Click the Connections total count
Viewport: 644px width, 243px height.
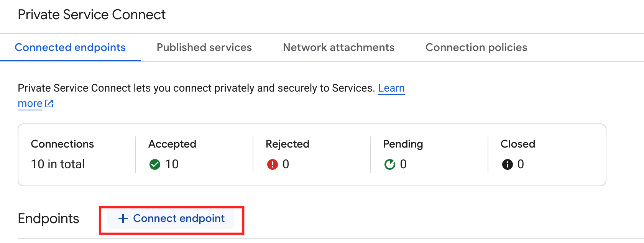pos(58,164)
